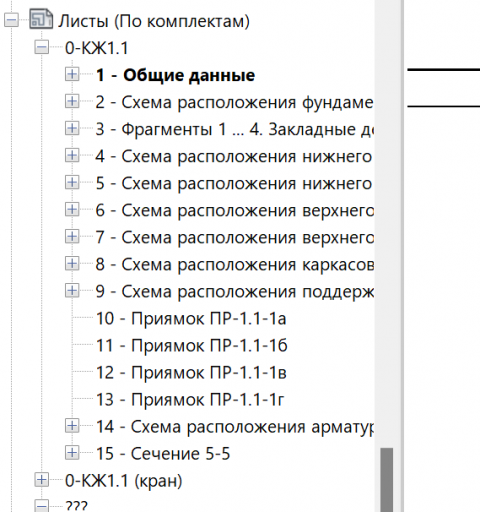The width and height of the screenshot is (480, 512).
Task: Select sheet 9 - Схема расположения поддерж
Action: (x=234, y=292)
